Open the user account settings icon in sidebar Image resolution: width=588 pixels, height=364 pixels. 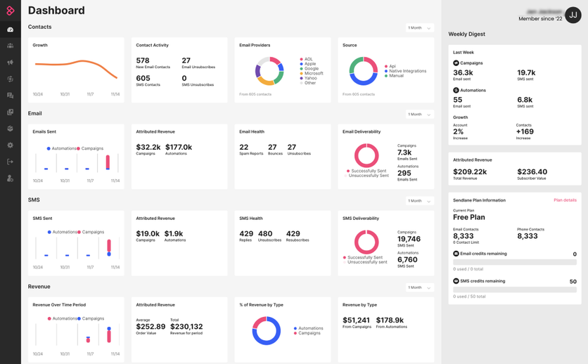10,178
